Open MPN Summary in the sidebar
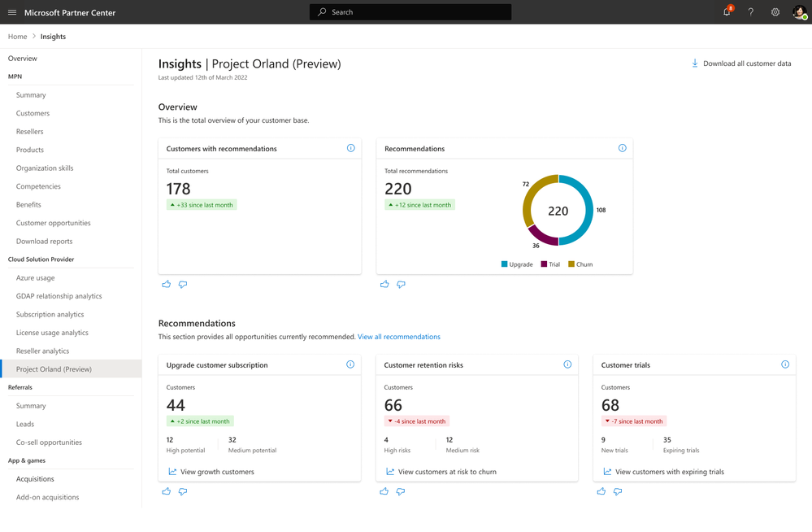Viewport: 812px width, 532px height. click(x=31, y=95)
